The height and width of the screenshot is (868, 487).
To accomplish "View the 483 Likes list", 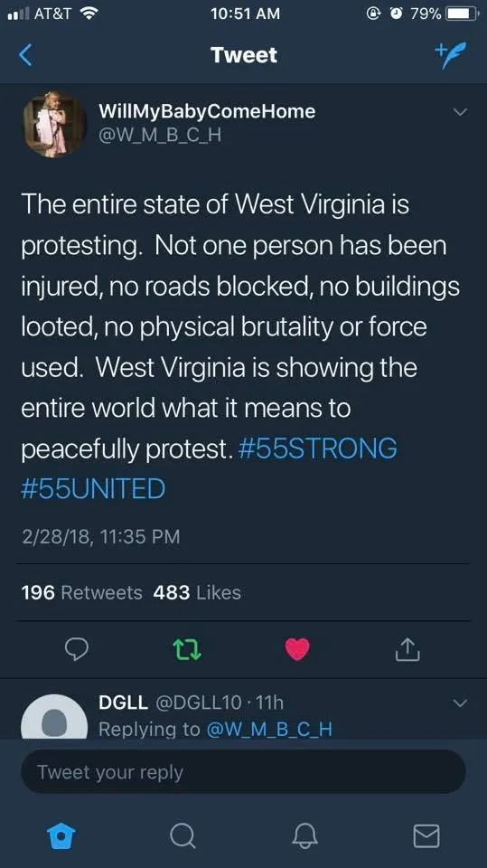I will pyautogui.click(x=197, y=593).
